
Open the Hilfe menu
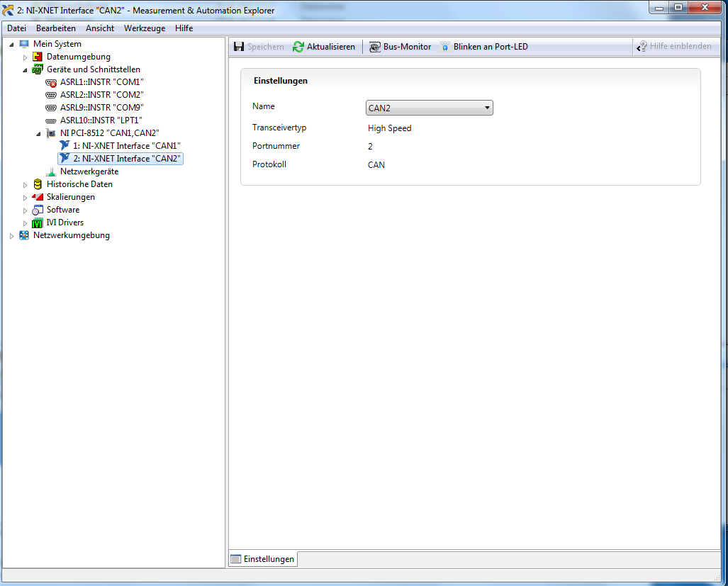[184, 28]
